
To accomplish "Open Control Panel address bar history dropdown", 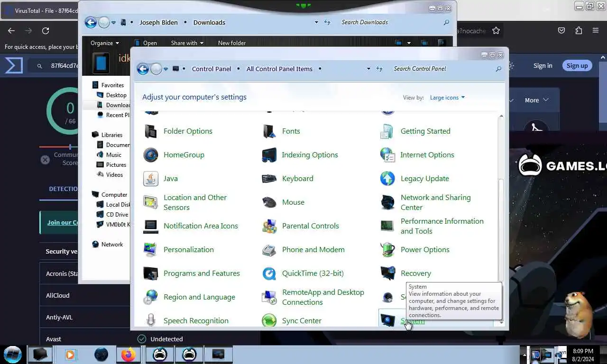I will [368, 69].
